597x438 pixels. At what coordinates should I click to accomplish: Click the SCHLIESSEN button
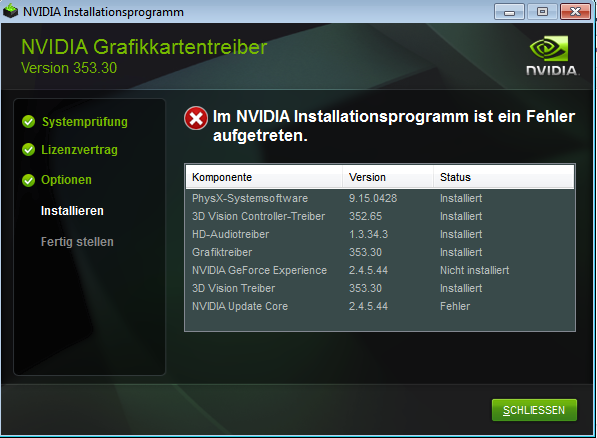tap(534, 410)
